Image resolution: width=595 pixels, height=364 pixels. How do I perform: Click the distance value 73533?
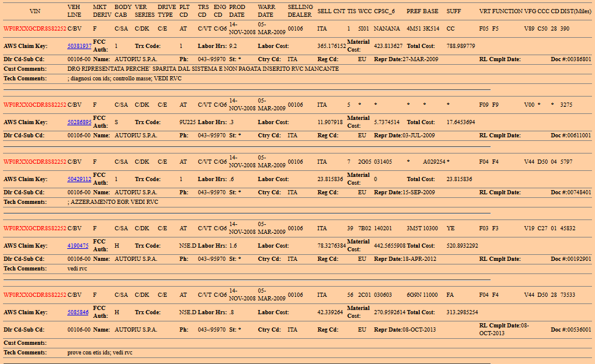(x=567, y=295)
